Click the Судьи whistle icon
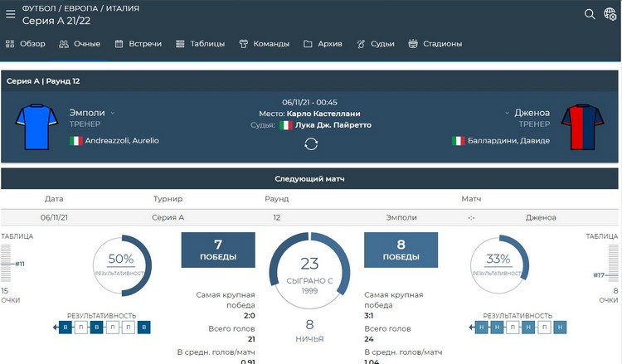The width and height of the screenshot is (622, 364). click(361, 44)
